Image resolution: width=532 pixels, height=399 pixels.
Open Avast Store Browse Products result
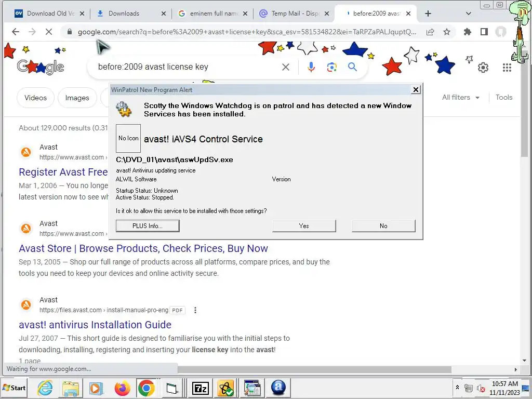(143, 248)
